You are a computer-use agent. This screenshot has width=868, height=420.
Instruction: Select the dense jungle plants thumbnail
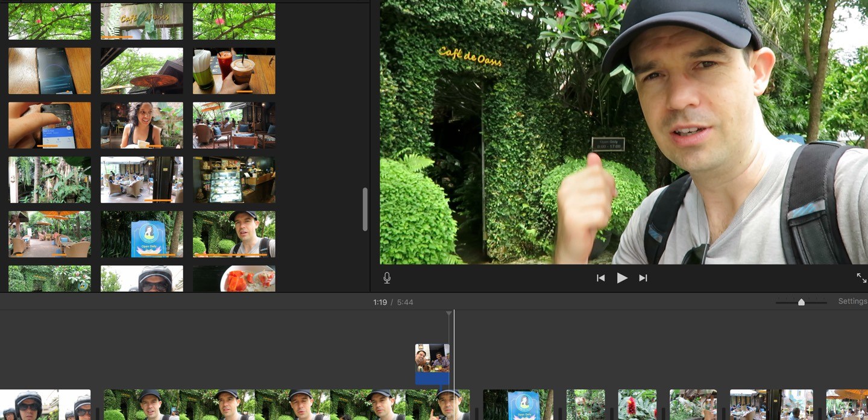(49, 180)
